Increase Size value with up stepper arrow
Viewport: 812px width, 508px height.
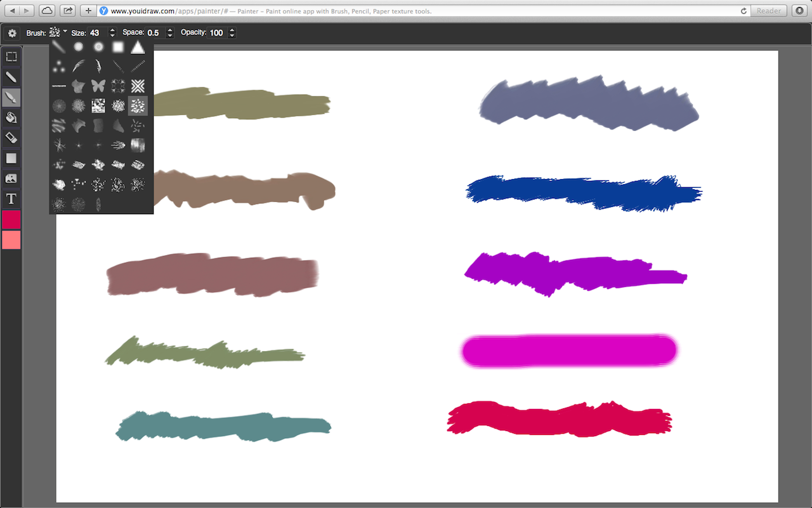pyautogui.click(x=112, y=30)
